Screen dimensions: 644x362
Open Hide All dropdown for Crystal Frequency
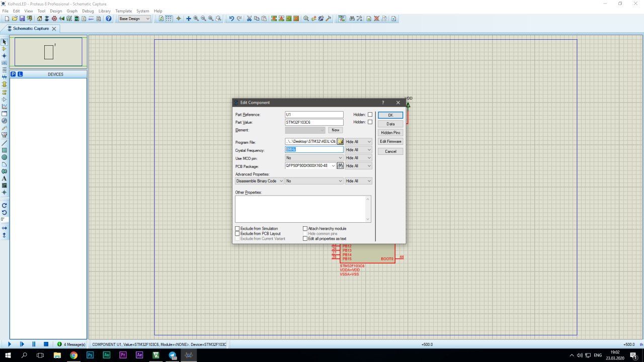pyautogui.click(x=358, y=150)
